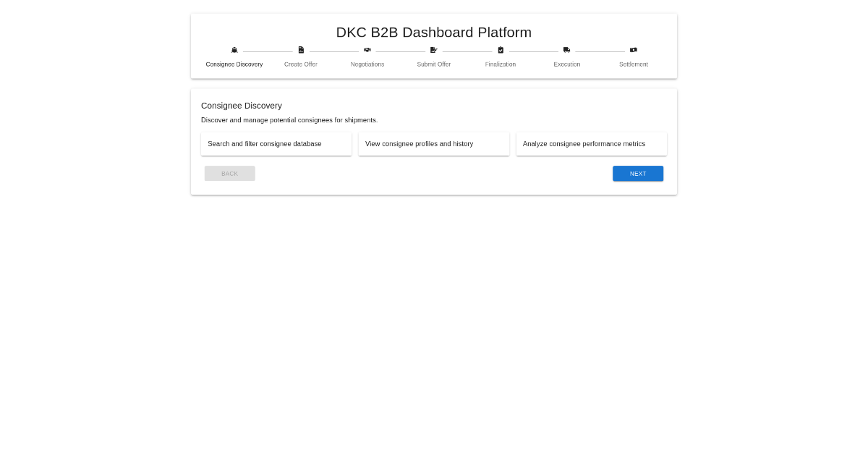The image size is (868, 456).
Task: Click the ship icon for Consignee Discovery
Action: [x=234, y=50]
